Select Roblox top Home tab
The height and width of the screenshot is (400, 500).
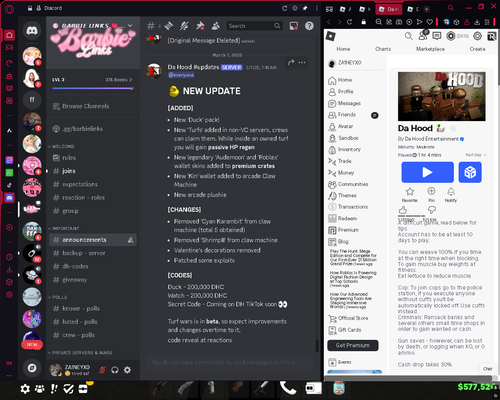(x=343, y=49)
